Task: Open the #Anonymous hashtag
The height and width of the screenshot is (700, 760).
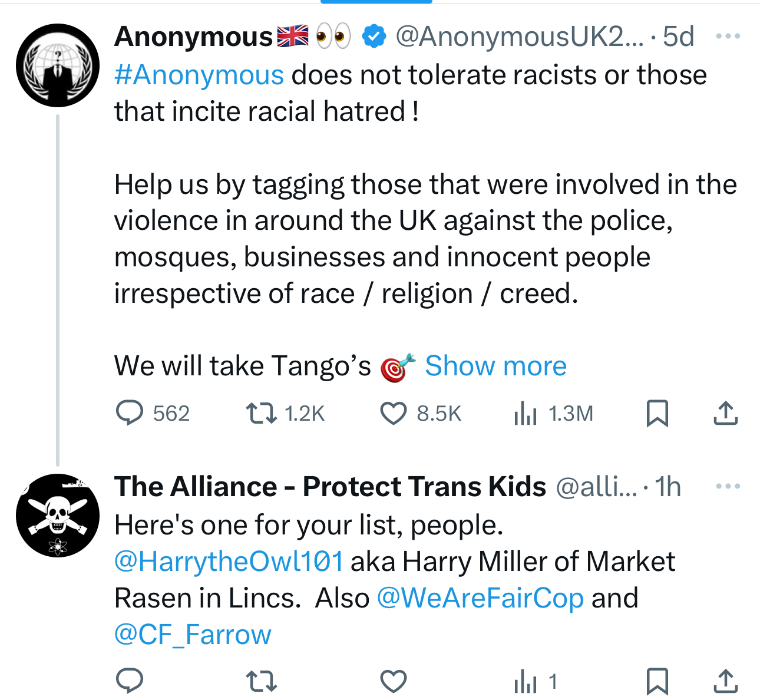Action: click(x=199, y=75)
